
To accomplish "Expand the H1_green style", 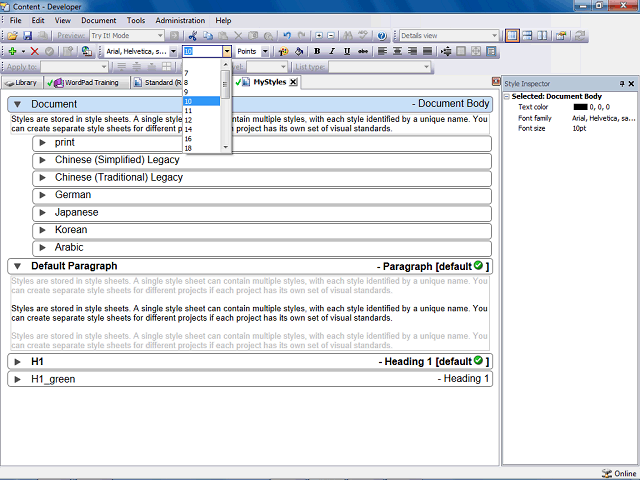I will click(x=18, y=380).
